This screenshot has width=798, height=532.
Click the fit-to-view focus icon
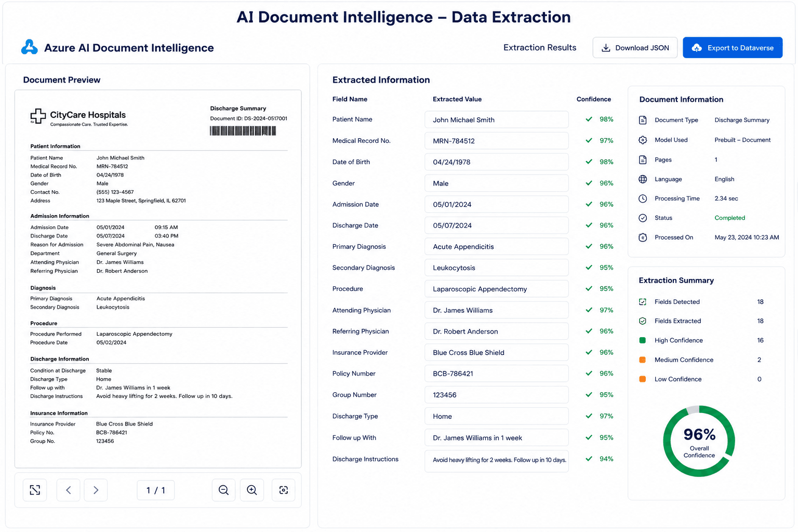[284, 490]
